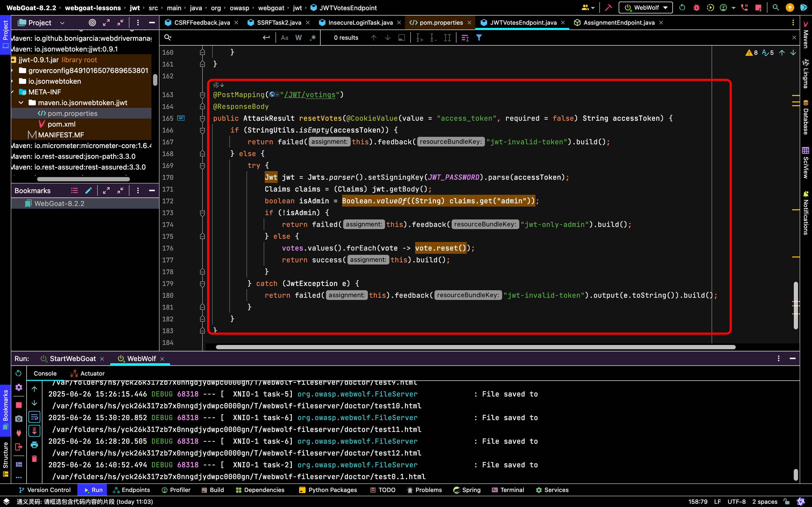Click the Debug bug icon in top toolbar

pos(696,8)
